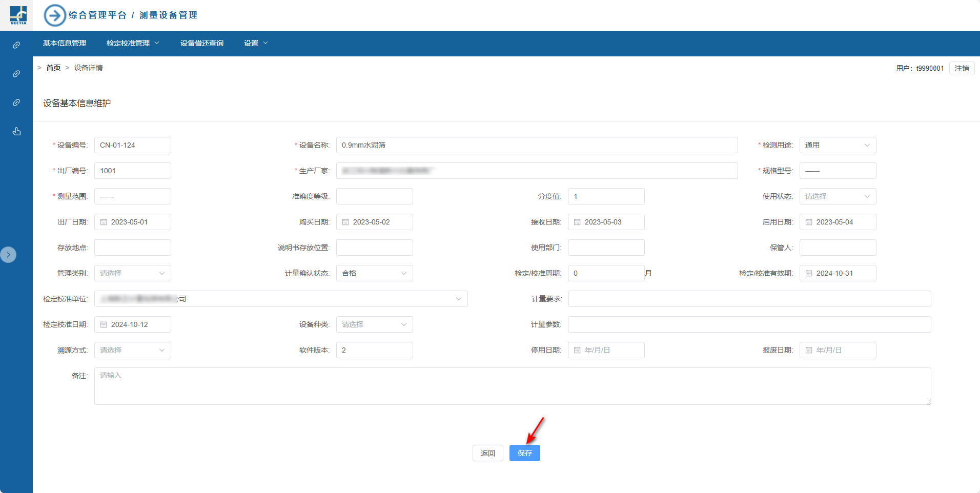This screenshot has width=980, height=493.
Task: Click the 注销 logout button
Action: [x=962, y=68]
